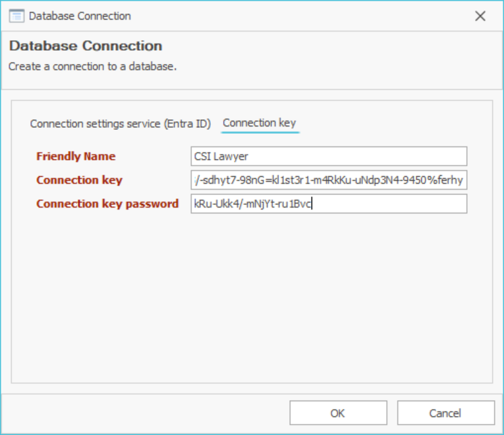Close the Database Connection dialog
This screenshot has width=504, height=435.
tap(480, 16)
